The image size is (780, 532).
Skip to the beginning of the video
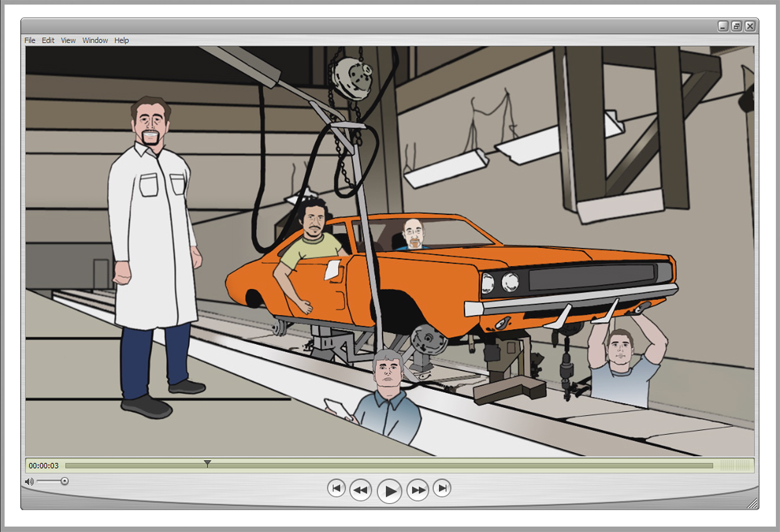coord(336,488)
